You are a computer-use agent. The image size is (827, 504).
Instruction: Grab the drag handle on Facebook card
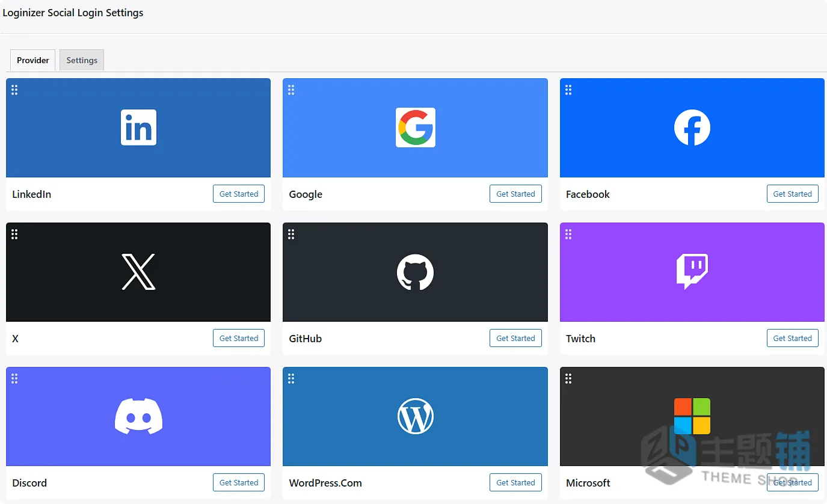568,90
